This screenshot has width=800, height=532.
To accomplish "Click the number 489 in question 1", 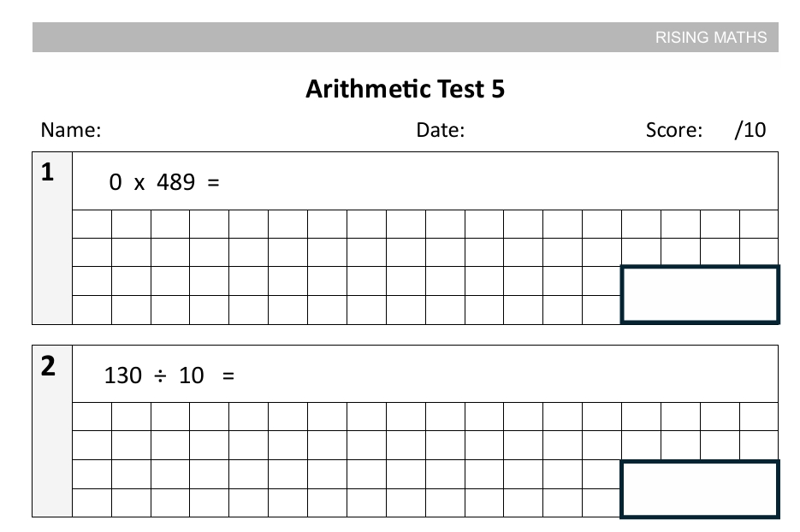I will pos(175,182).
